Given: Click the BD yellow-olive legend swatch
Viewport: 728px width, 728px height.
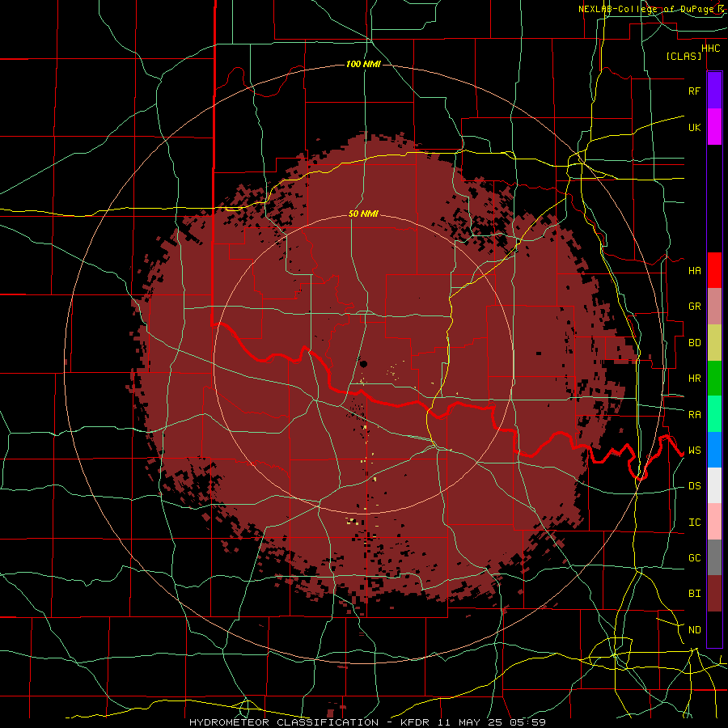Looking at the screenshot, I should click(x=714, y=343).
